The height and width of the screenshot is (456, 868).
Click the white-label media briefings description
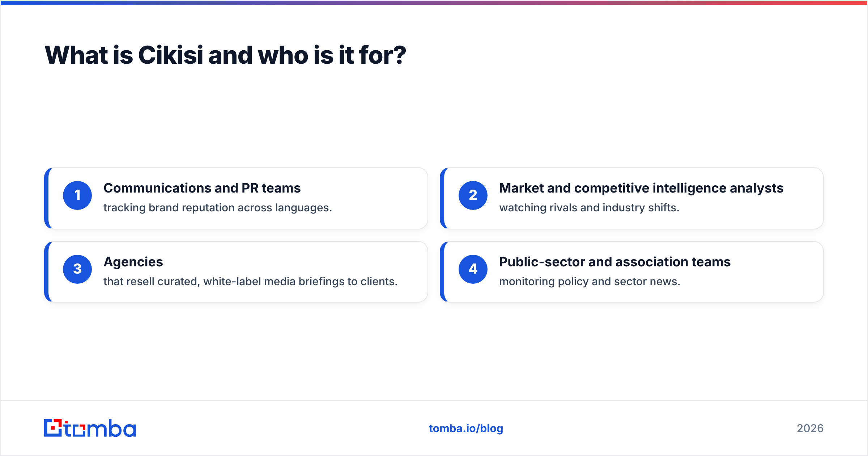251,282
